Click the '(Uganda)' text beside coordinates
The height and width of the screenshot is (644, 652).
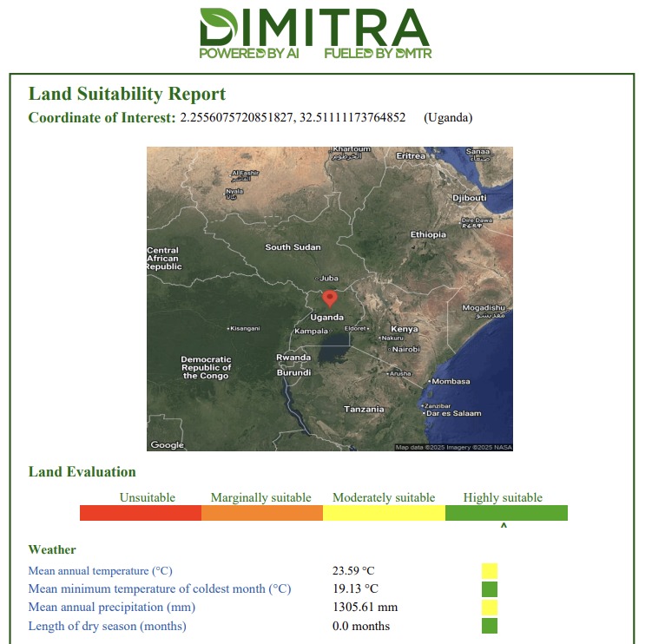(x=448, y=118)
